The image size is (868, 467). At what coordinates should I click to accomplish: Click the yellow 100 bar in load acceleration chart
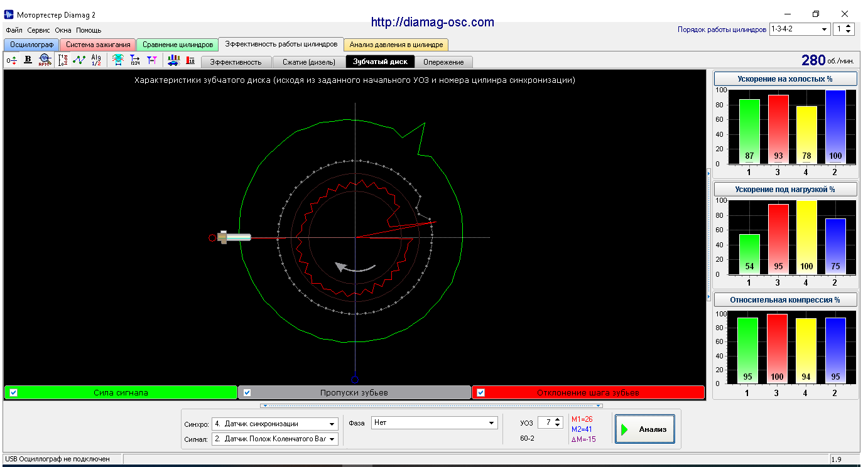click(807, 237)
